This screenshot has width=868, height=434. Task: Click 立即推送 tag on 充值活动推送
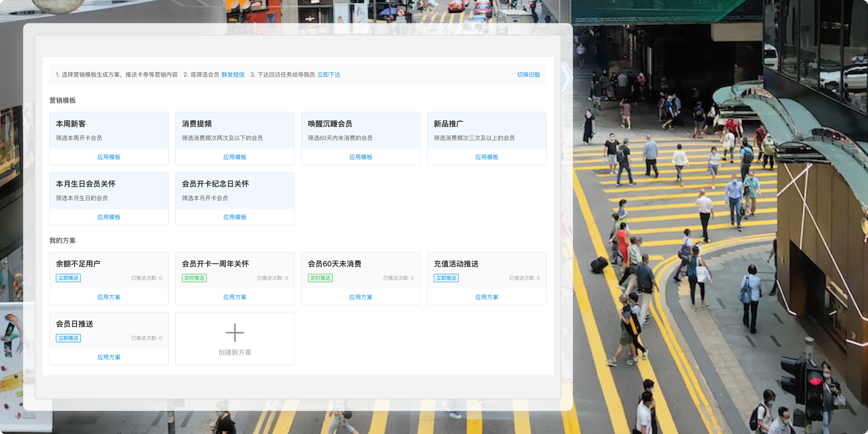pos(446,278)
